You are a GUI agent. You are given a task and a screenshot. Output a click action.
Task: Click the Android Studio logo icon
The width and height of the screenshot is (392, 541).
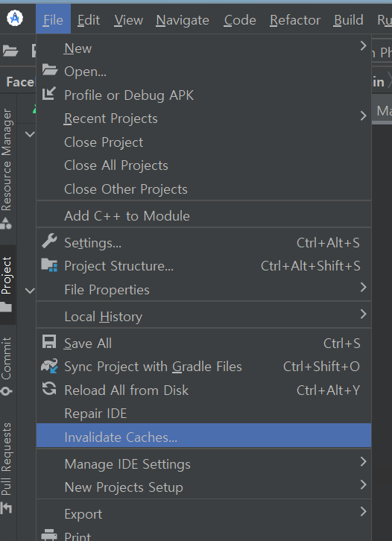(x=15, y=18)
